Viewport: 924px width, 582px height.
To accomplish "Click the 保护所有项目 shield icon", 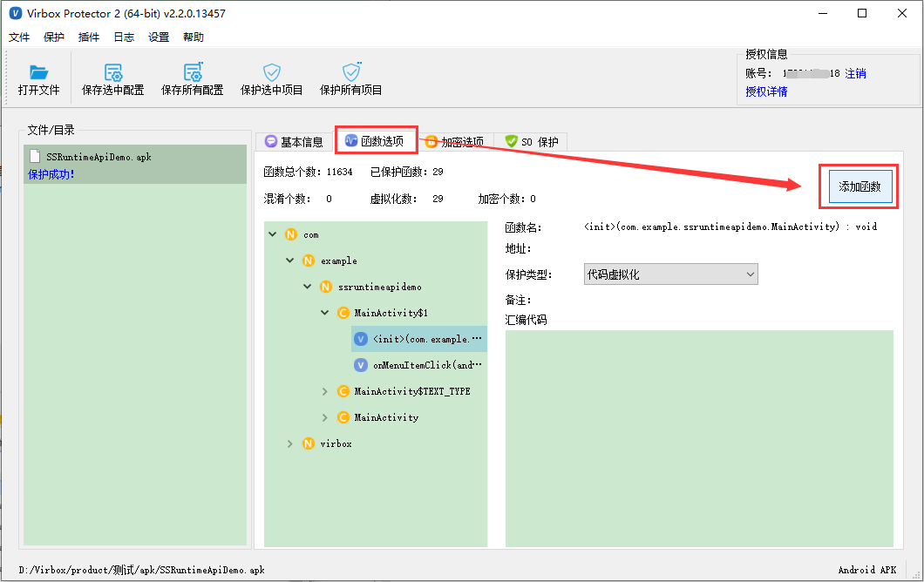I will [352, 71].
